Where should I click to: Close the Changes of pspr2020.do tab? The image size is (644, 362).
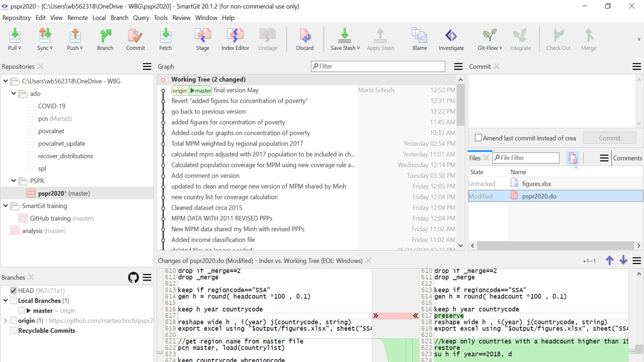click(x=368, y=260)
